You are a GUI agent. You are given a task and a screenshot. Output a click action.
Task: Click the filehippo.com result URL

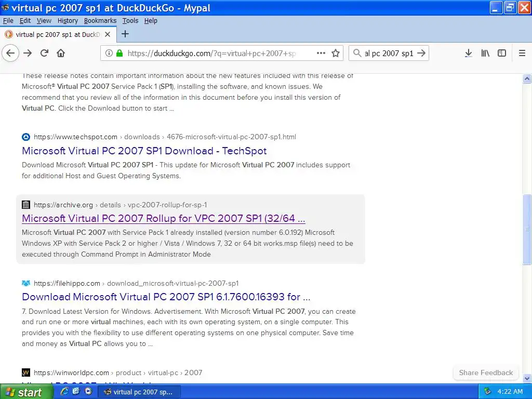click(x=136, y=283)
